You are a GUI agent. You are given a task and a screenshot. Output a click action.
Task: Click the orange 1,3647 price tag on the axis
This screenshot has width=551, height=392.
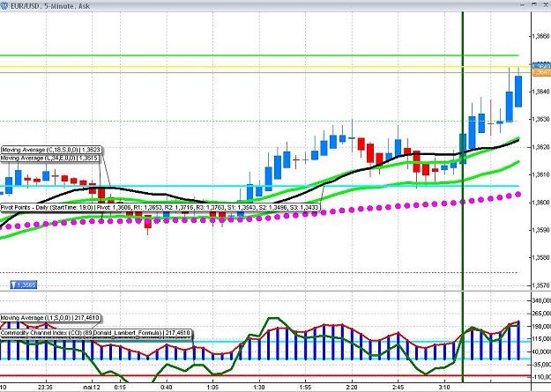pos(541,72)
